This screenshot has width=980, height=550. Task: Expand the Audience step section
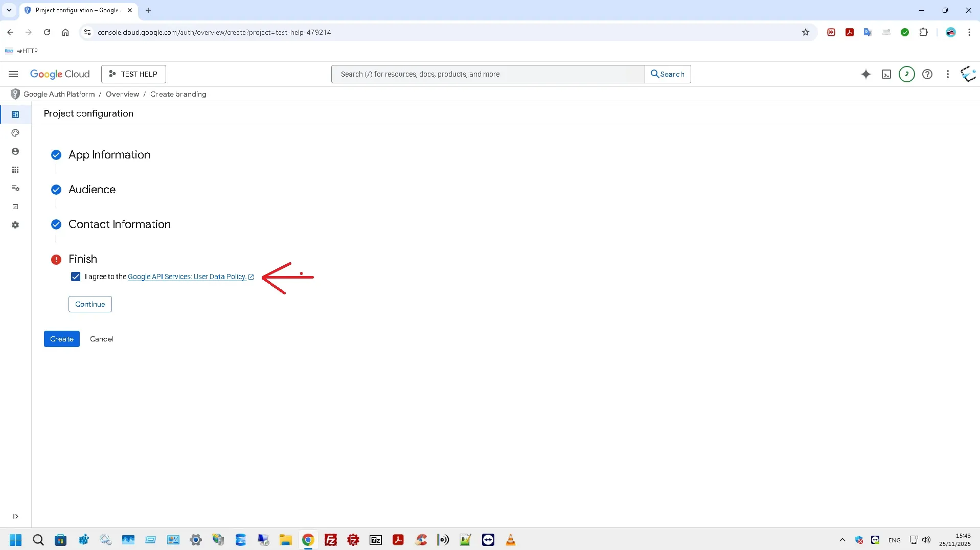[92, 190]
